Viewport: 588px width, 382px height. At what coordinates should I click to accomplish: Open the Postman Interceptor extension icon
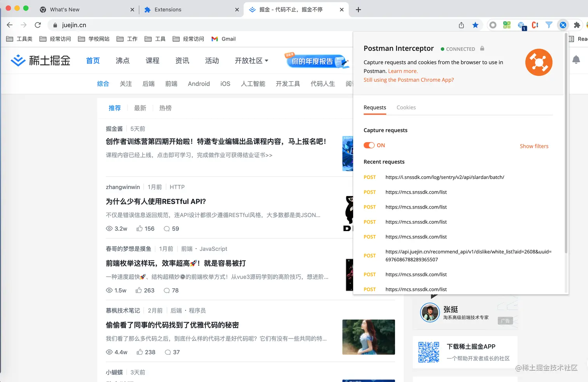click(563, 25)
